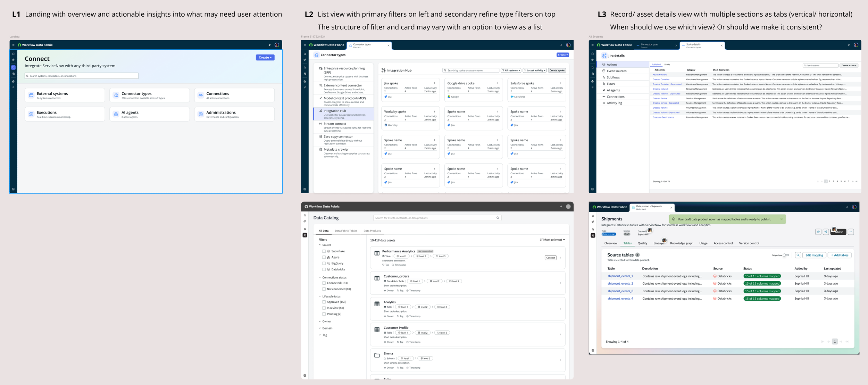The height and width of the screenshot is (385, 868).
Task: Click the search icon in Data Catalog search
Action: click(x=498, y=218)
